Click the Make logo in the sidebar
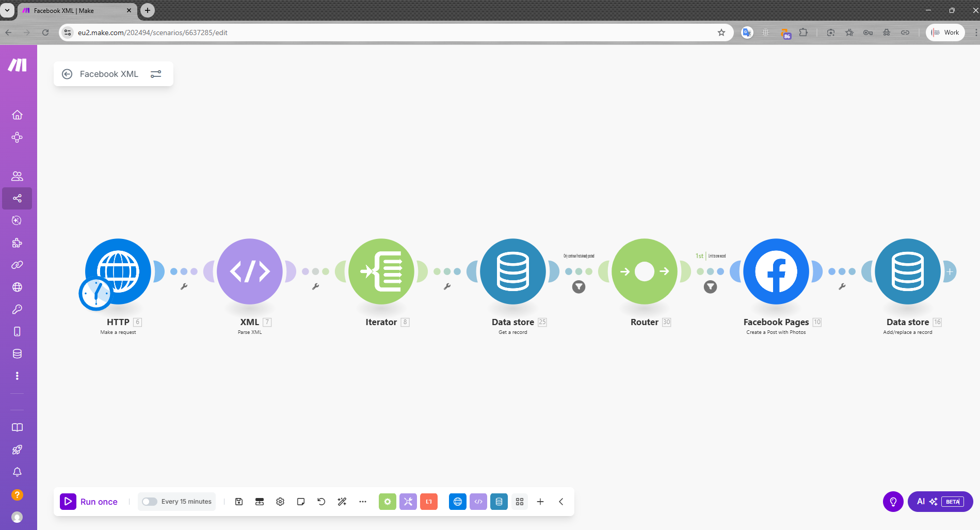This screenshot has height=530, width=980. point(17,65)
